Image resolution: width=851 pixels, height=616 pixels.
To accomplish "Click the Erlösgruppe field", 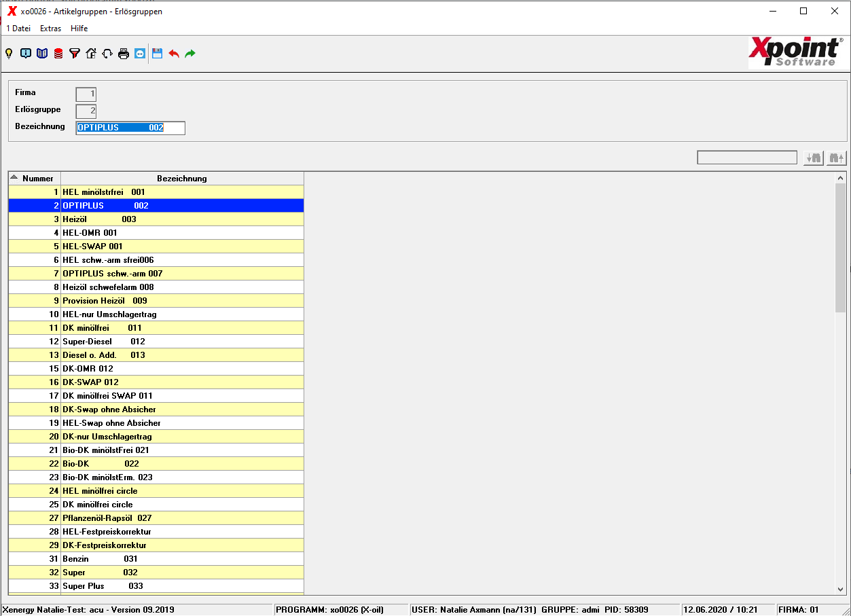I will click(86, 111).
